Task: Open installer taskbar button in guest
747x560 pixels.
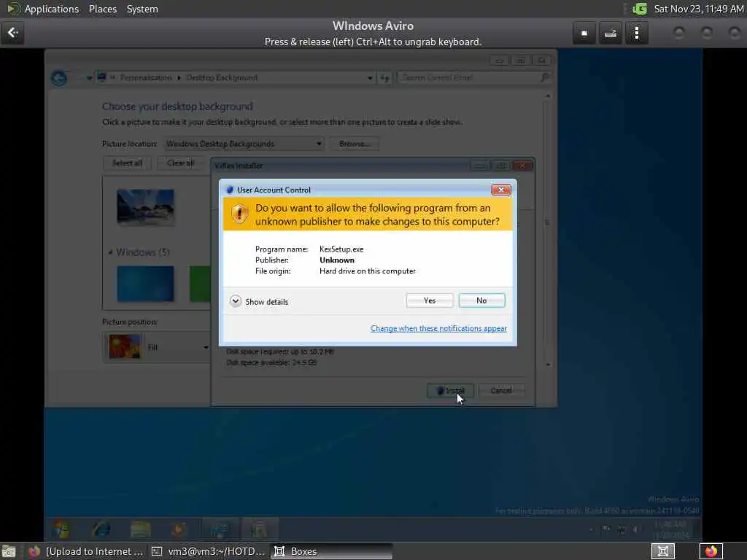Action: coord(259,529)
